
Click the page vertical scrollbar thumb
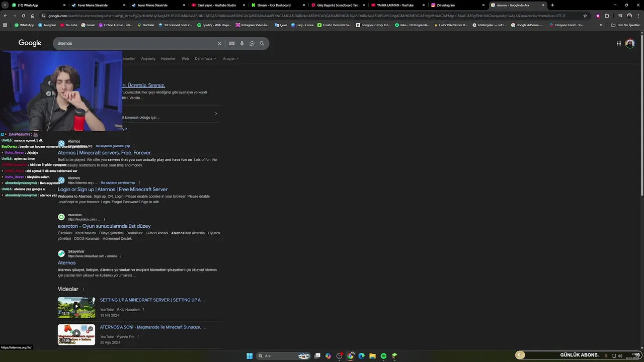point(642,114)
